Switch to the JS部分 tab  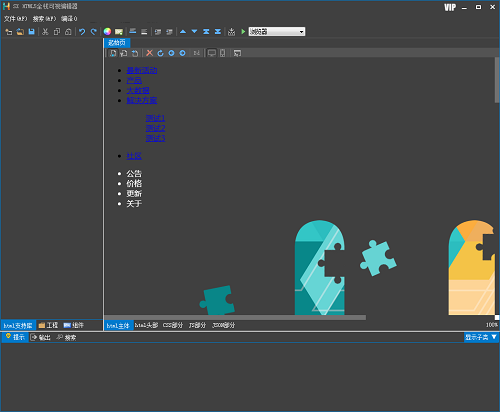coord(197,325)
